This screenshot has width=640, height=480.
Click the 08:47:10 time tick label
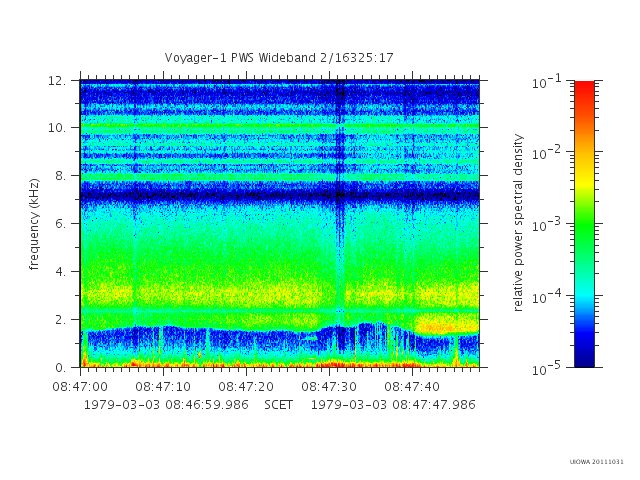tap(163, 387)
